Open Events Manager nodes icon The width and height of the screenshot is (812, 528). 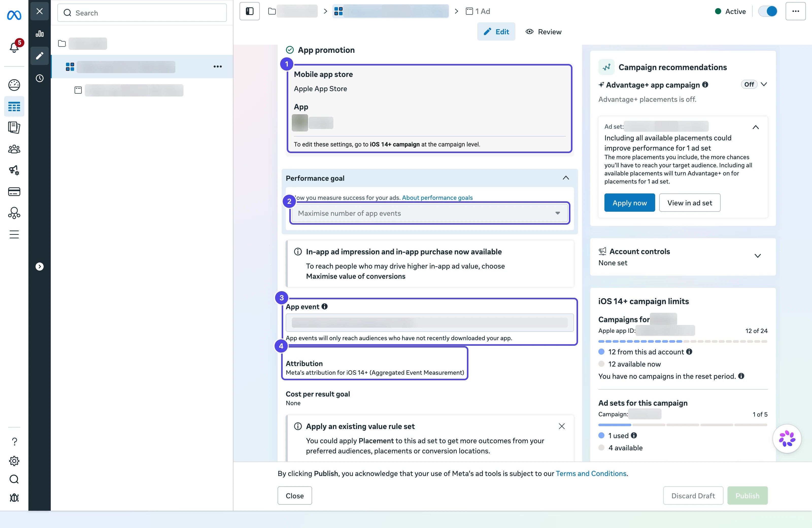click(14, 213)
